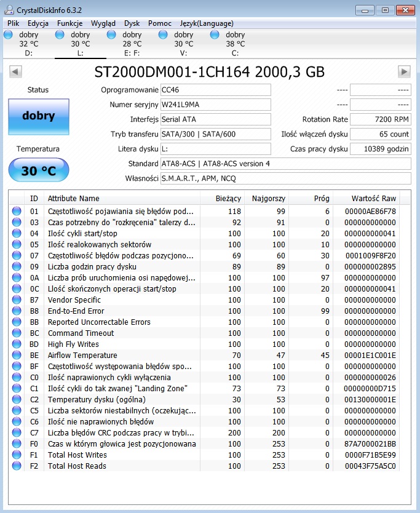The width and height of the screenshot is (420, 513).
Task: Click the S.M.A.R.T., APM, NCQ features field
Action: coord(285,178)
